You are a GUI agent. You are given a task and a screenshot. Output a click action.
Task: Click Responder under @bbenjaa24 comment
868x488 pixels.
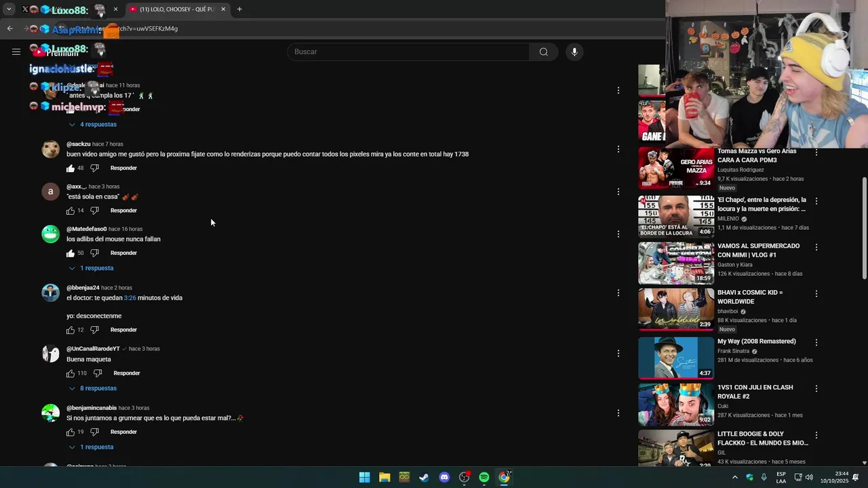click(123, 330)
